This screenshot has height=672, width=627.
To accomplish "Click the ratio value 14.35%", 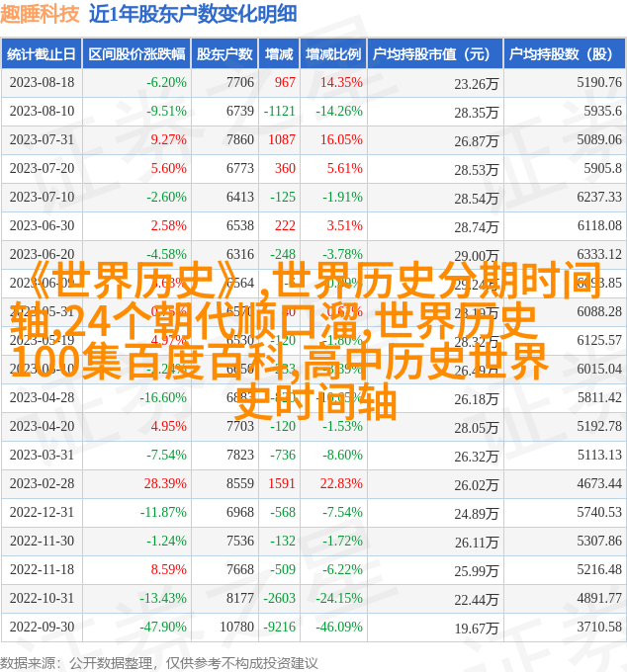I will click(x=341, y=82).
